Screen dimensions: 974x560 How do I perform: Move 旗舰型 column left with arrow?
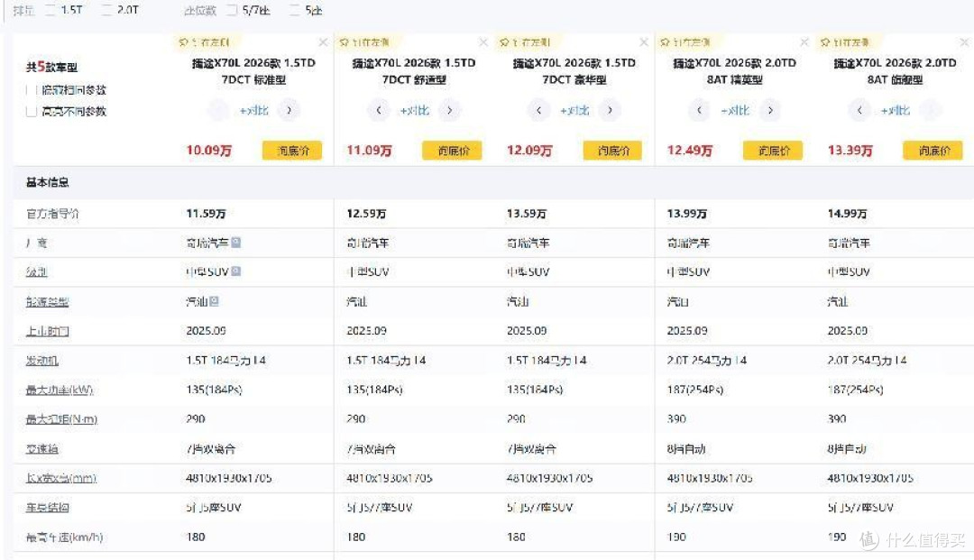(859, 111)
